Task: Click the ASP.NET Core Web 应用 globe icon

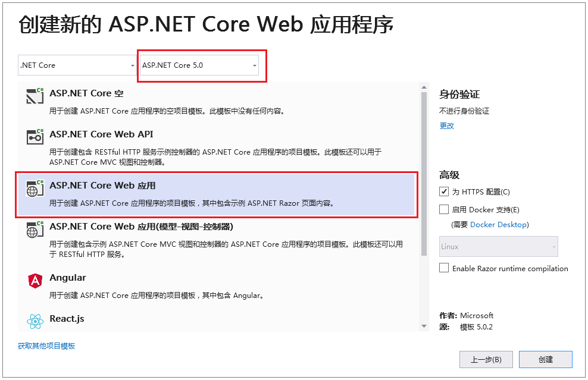Action: pos(35,188)
